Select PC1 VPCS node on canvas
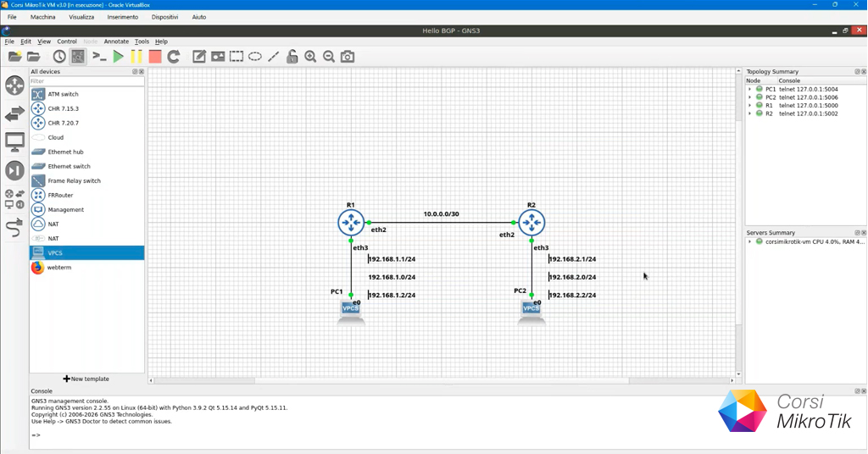The image size is (868, 454). pyautogui.click(x=350, y=313)
